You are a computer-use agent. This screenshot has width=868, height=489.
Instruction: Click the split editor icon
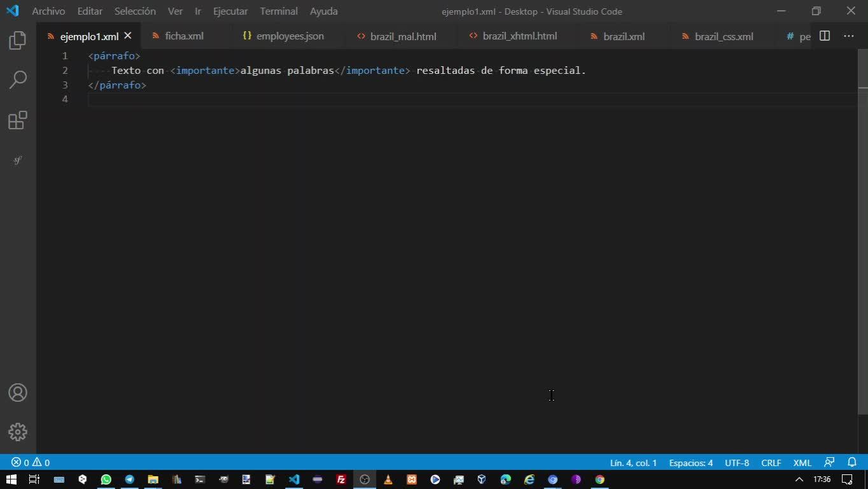click(x=825, y=36)
